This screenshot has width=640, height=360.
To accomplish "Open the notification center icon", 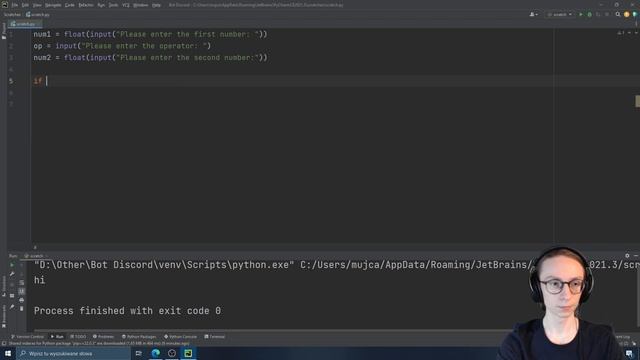I will [x=629, y=353].
